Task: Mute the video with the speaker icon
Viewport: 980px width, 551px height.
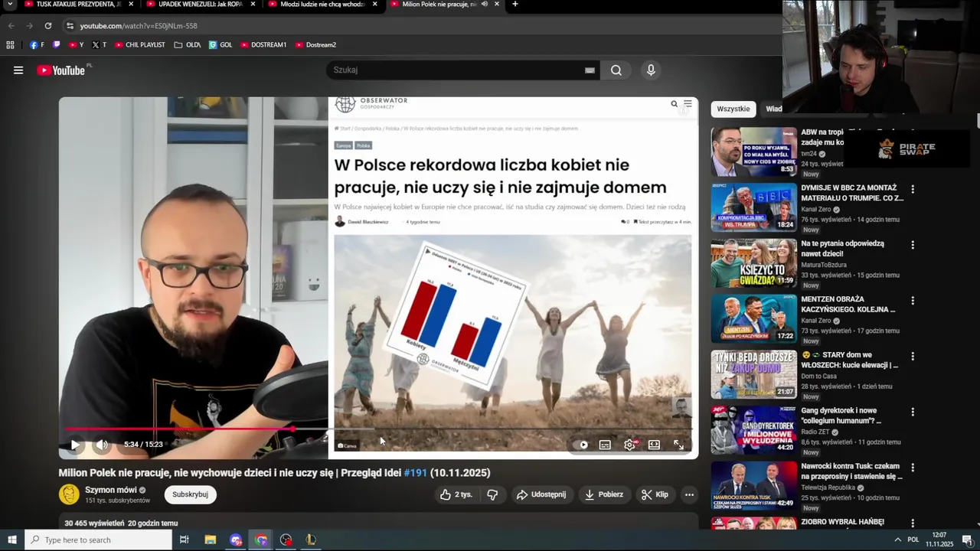Action: coord(102,445)
